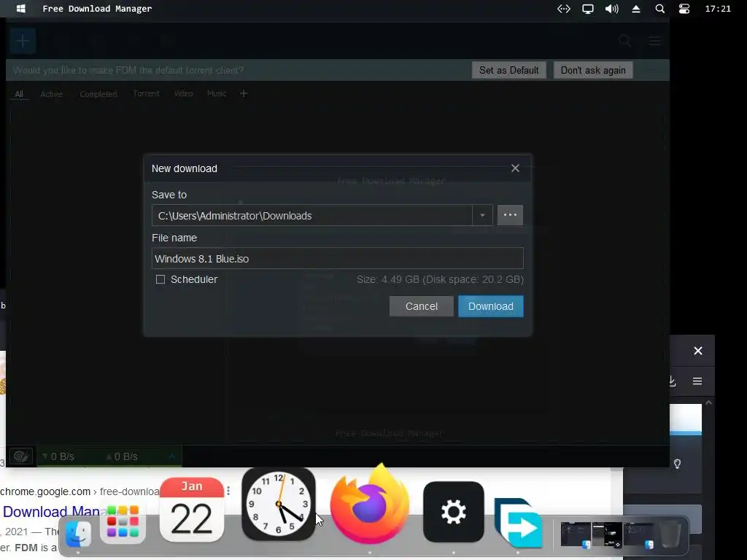Click download speed 0 B/s indicator
The width and height of the screenshot is (747, 560).
[58, 456]
